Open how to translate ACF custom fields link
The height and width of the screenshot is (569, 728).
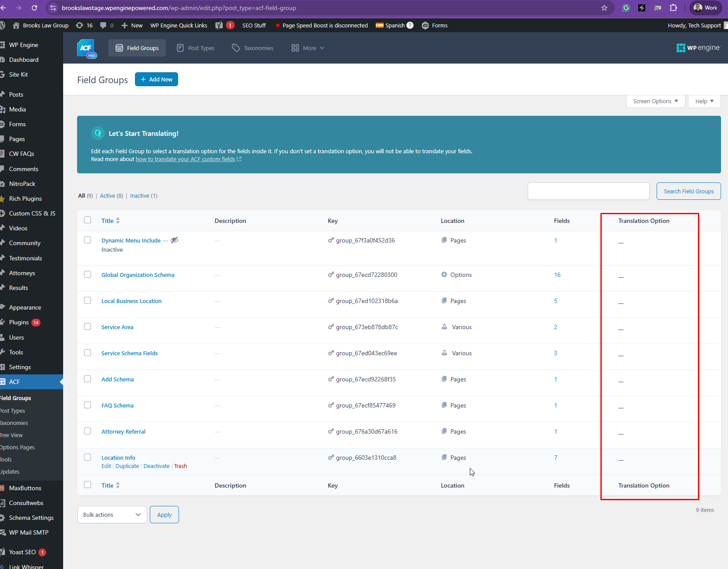(189, 159)
